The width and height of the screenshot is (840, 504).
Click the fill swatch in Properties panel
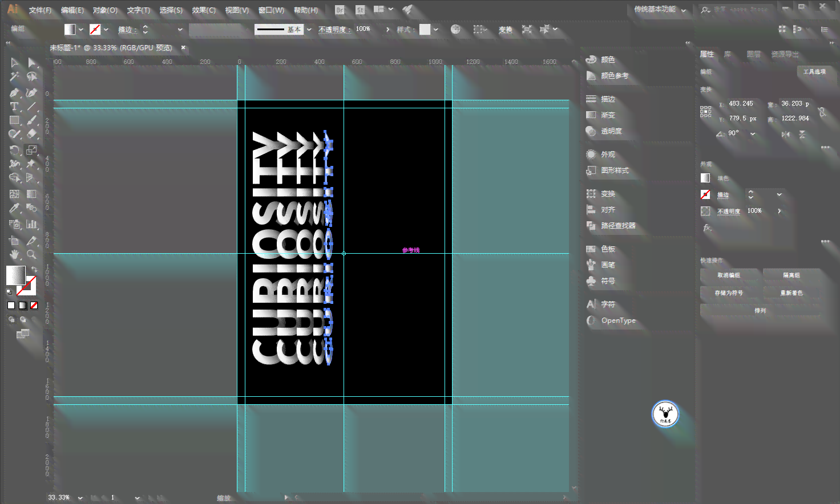click(705, 178)
